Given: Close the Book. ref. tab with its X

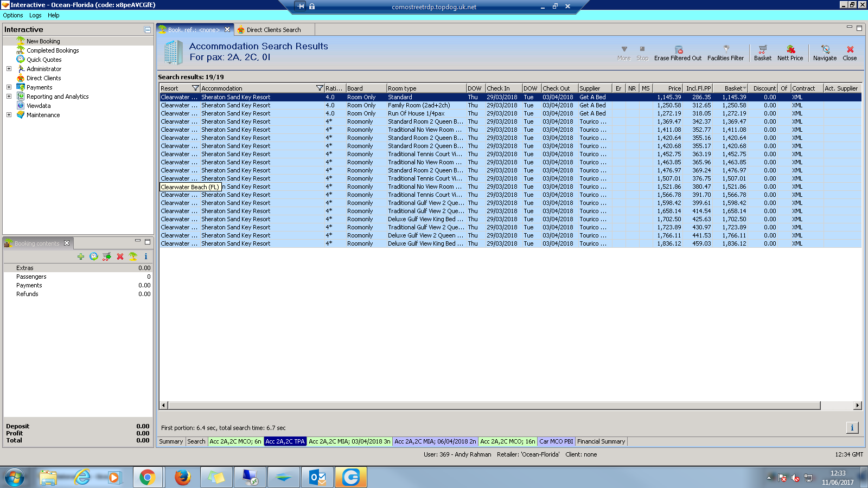Looking at the screenshot, I should pos(227,30).
